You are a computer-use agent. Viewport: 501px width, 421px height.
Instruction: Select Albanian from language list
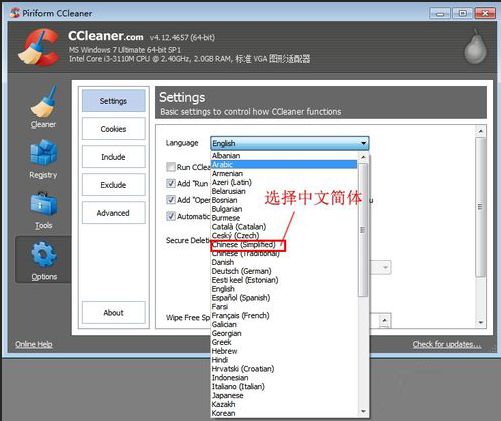coord(284,156)
